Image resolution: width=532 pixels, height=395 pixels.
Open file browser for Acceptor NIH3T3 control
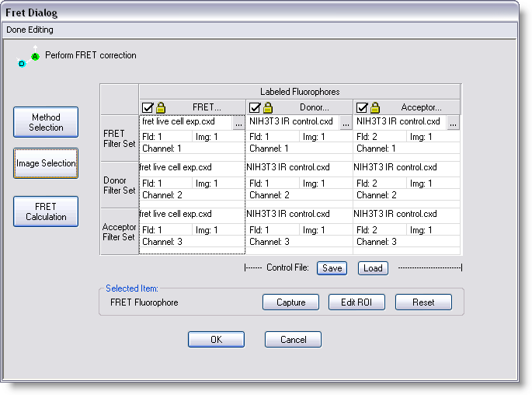pos(453,123)
